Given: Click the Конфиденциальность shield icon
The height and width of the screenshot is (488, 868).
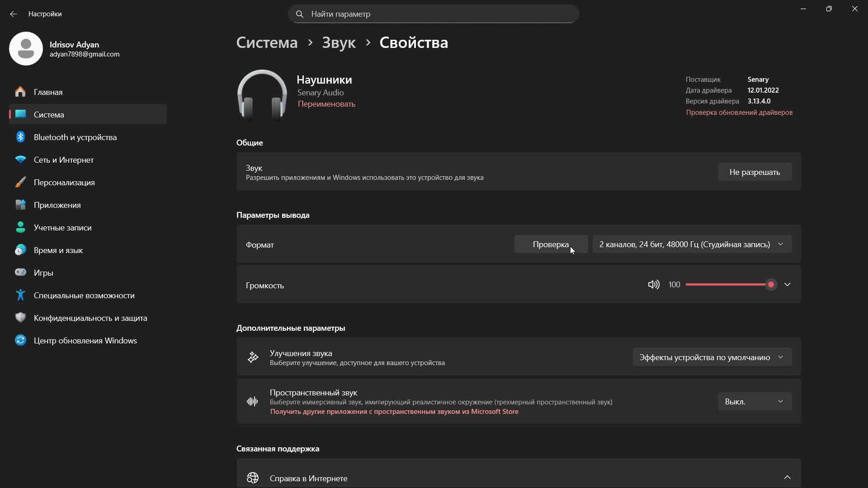Looking at the screenshot, I should [x=20, y=318].
